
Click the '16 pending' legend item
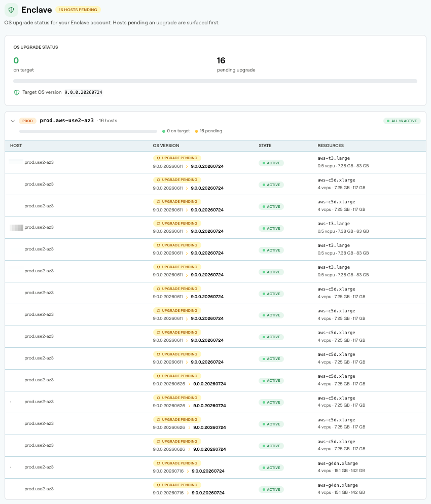(x=208, y=131)
